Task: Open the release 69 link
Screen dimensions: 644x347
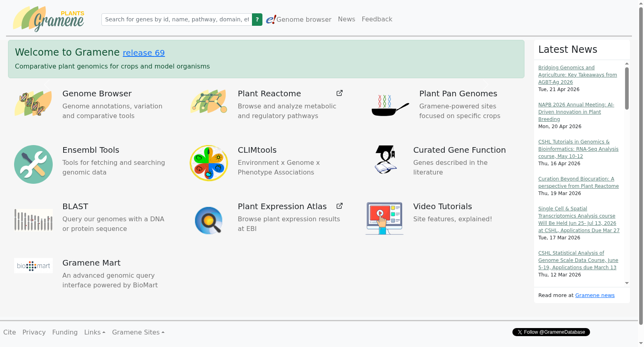Action: tap(144, 53)
